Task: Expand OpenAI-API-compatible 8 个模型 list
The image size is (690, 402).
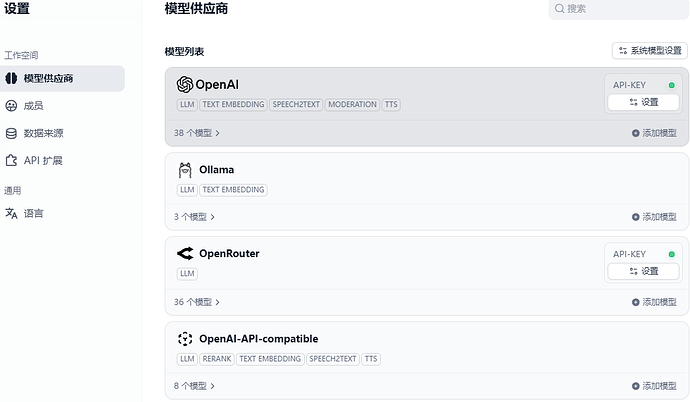Action: pos(194,385)
